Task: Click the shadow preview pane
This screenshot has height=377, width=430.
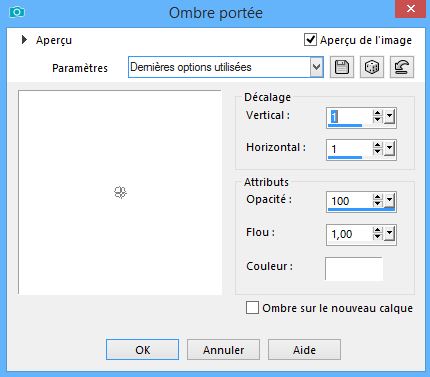Action: point(120,192)
